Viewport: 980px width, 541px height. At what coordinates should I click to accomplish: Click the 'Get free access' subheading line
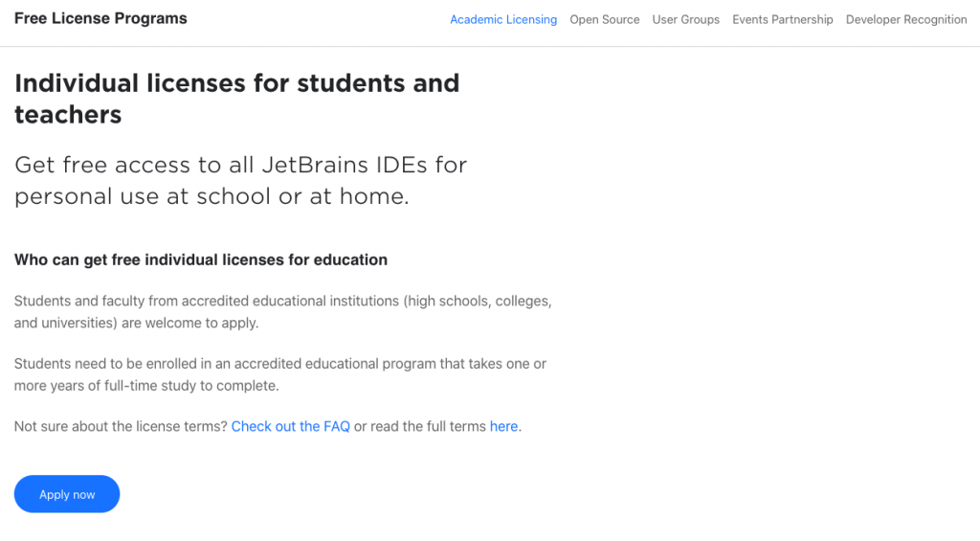tap(240, 165)
